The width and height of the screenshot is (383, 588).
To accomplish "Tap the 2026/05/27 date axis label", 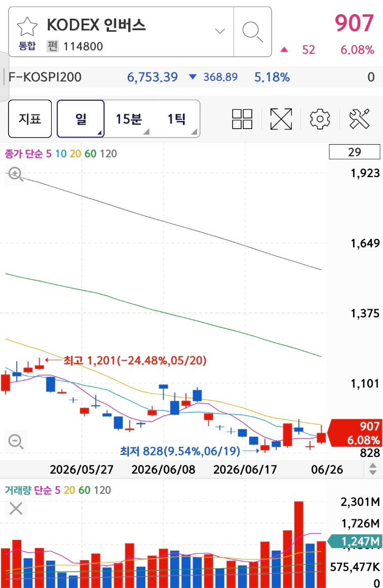I will click(x=82, y=469).
